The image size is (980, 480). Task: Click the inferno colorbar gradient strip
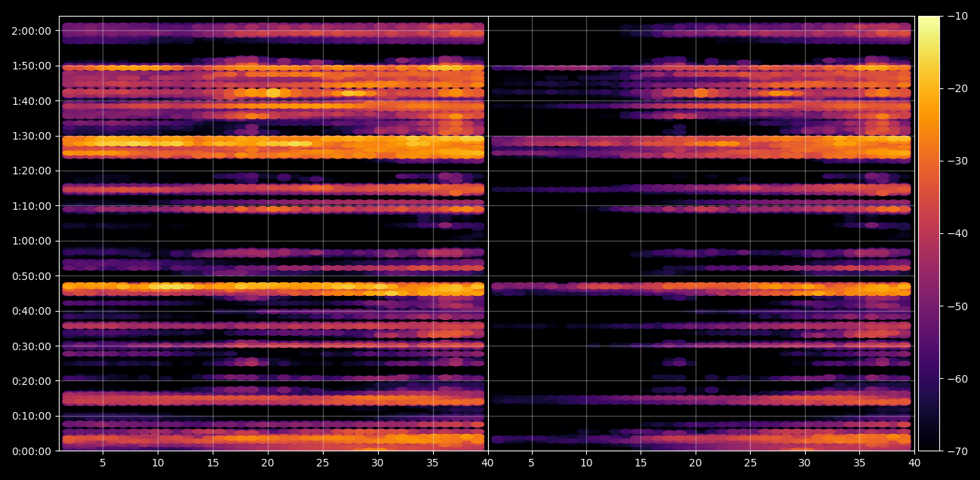coord(929,233)
